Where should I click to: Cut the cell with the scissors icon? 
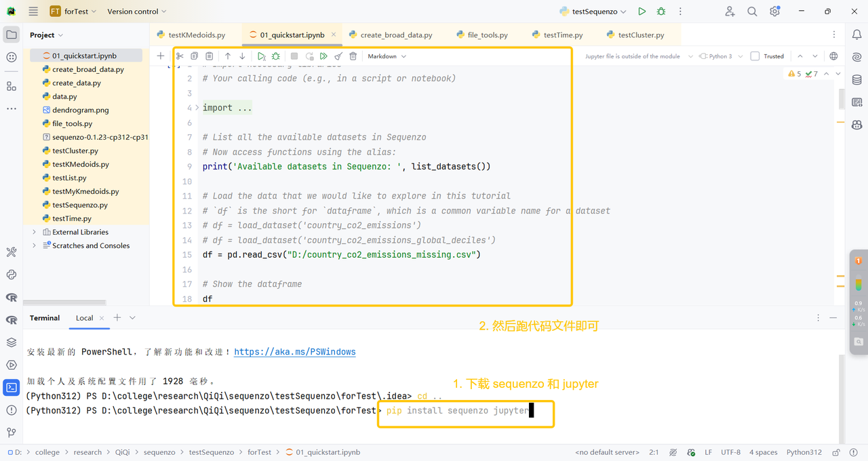tap(180, 56)
